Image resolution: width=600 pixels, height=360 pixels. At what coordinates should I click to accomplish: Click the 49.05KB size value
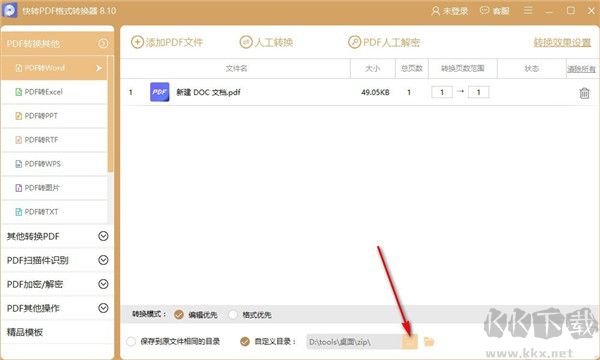click(375, 92)
